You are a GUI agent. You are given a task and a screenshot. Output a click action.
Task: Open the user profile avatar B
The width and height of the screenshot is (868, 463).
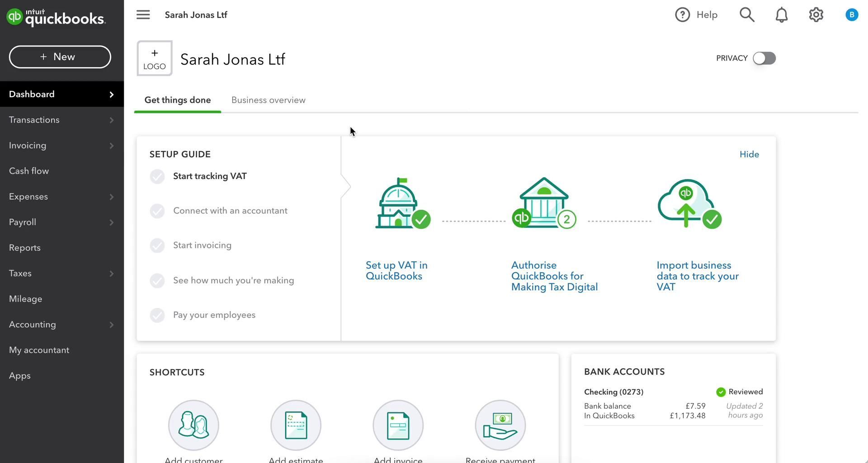(851, 15)
